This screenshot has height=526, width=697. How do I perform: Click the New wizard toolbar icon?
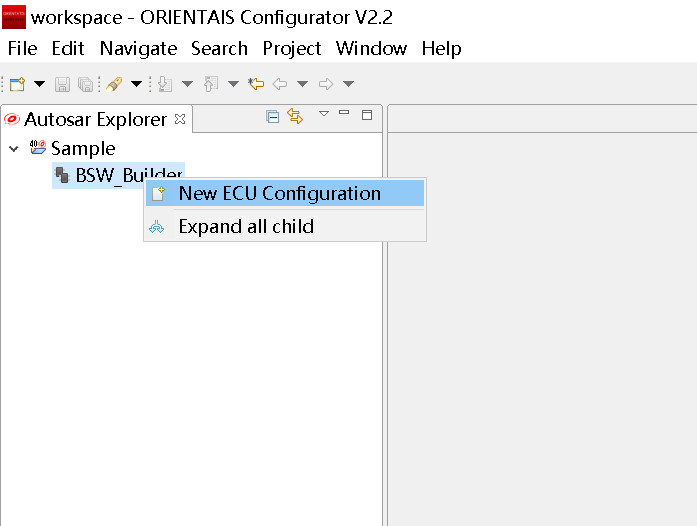point(17,84)
